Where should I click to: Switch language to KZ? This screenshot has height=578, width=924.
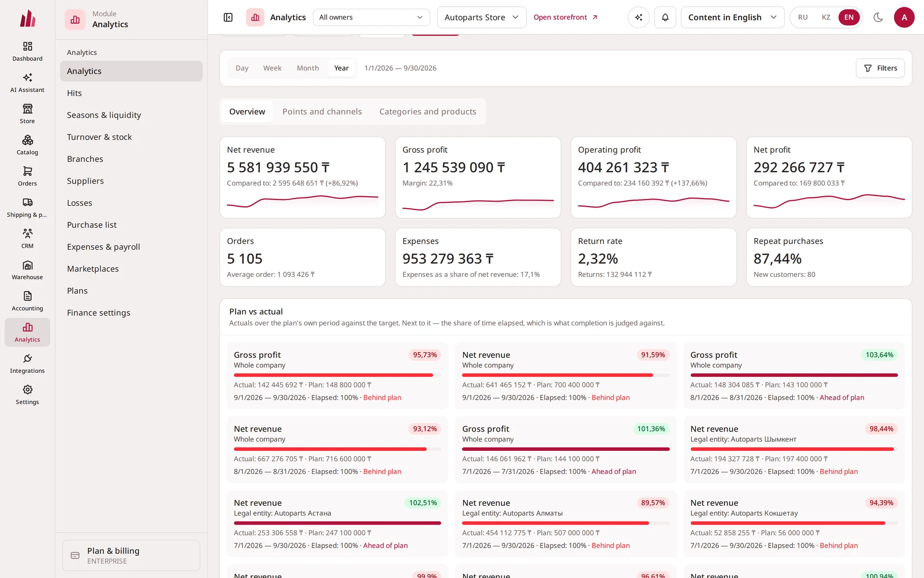coord(826,17)
